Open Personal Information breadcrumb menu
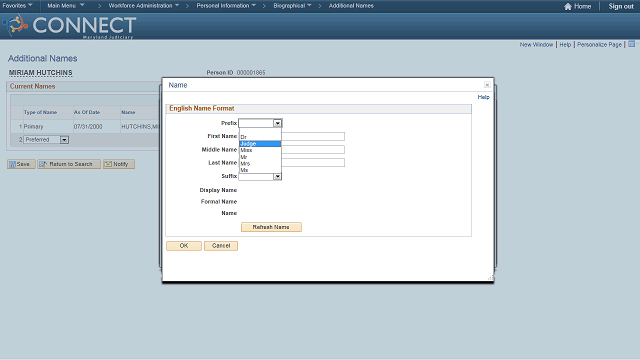 point(226,6)
